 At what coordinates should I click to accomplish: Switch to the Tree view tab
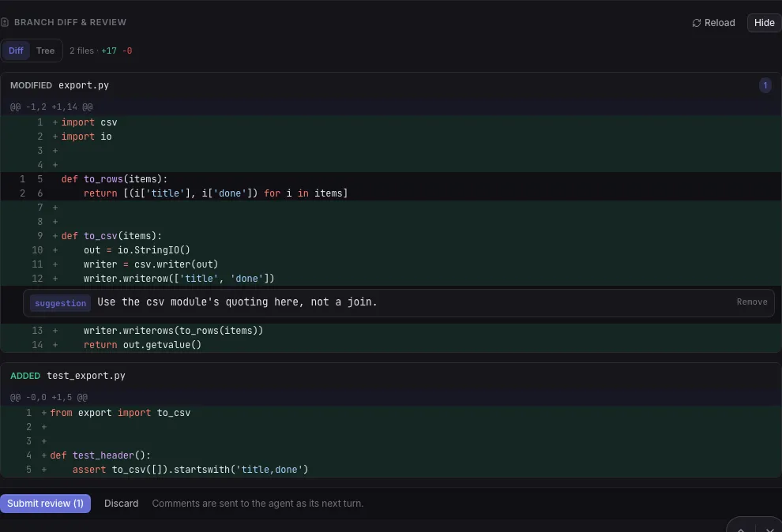click(x=45, y=51)
